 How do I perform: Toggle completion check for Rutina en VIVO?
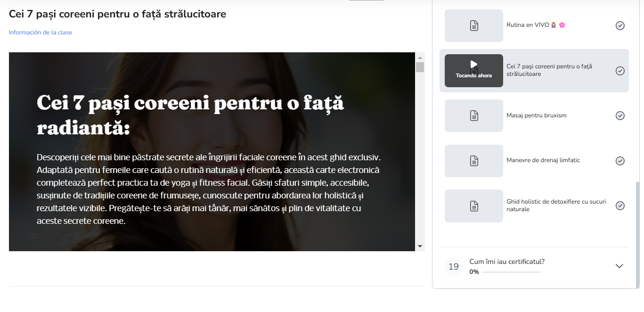coord(620,25)
